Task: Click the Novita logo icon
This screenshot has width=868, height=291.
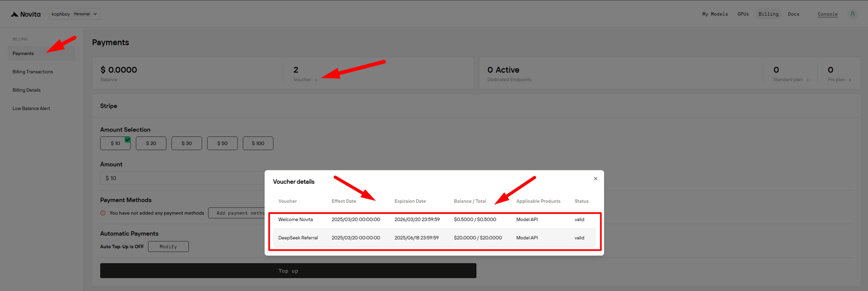Action: 15,14
